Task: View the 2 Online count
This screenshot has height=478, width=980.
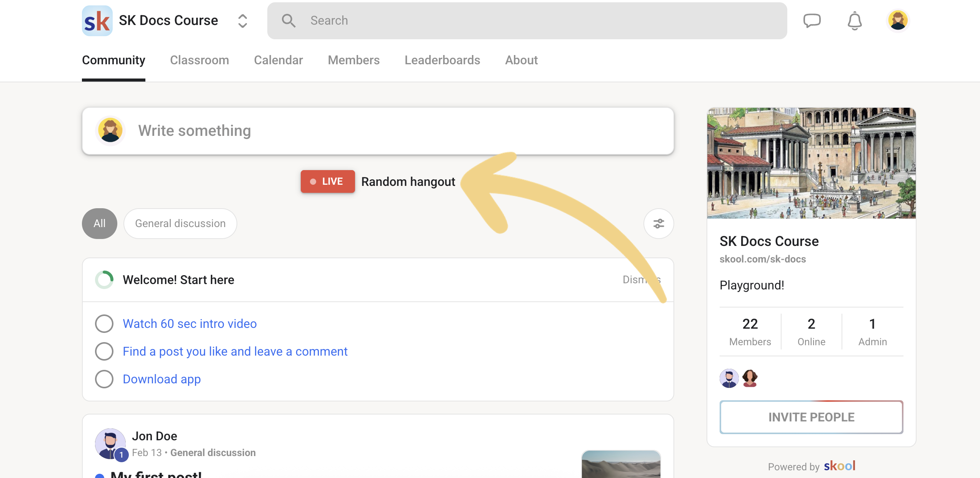Action: 811,332
